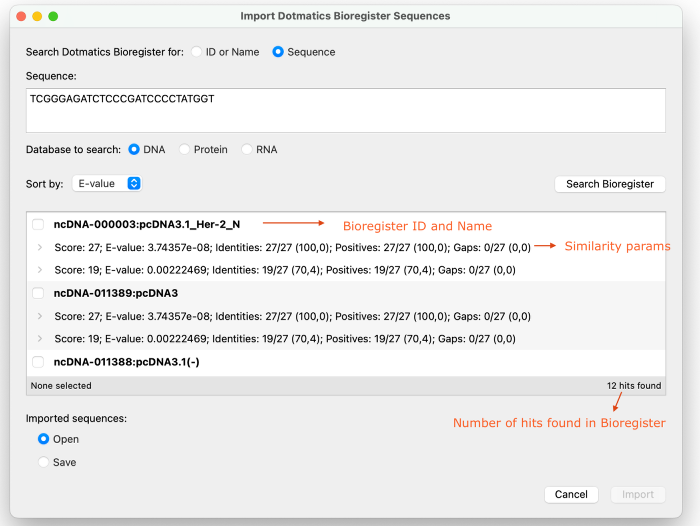700x529 pixels.
Task: Select the Sequence search option
Action: pos(278,52)
